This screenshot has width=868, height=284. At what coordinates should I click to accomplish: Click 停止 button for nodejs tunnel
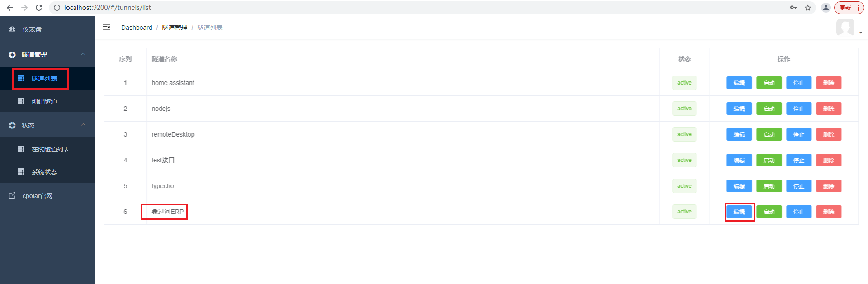click(x=799, y=109)
